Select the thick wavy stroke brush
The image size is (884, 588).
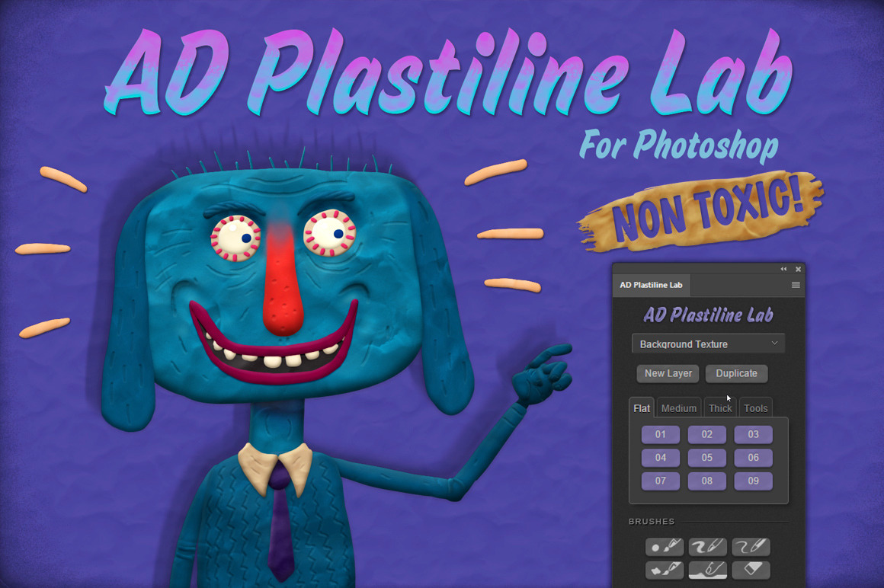(707, 546)
